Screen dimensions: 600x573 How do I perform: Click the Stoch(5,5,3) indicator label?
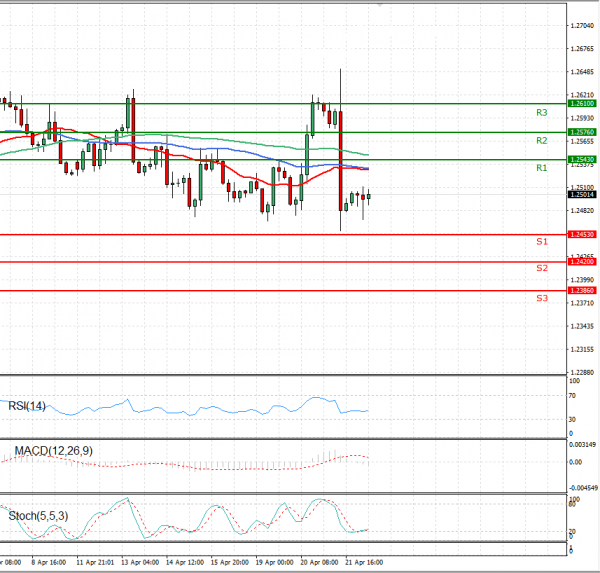point(38,516)
